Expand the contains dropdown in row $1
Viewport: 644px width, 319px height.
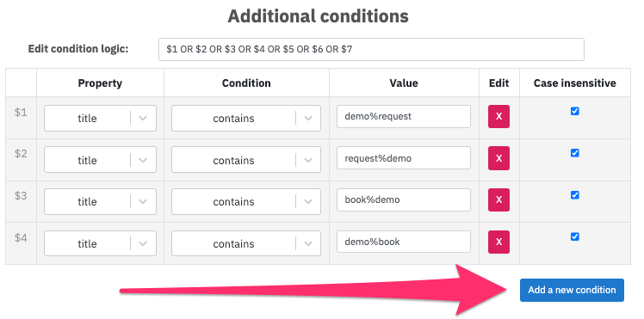pyautogui.click(x=246, y=118)
